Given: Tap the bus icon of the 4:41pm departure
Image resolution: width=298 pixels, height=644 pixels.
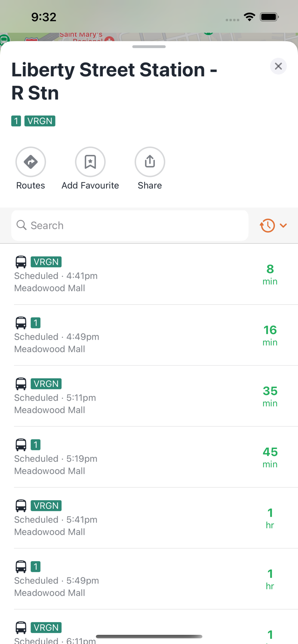Looking at the screenshot, I should [x=21, y=261].
